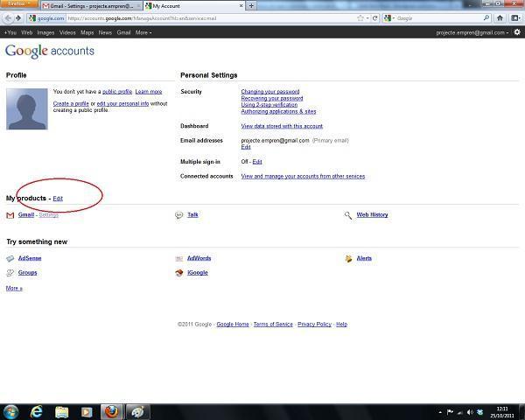Click the bookmark star in address bar
The width and height of the screenshot is (525, 420).
360,17
